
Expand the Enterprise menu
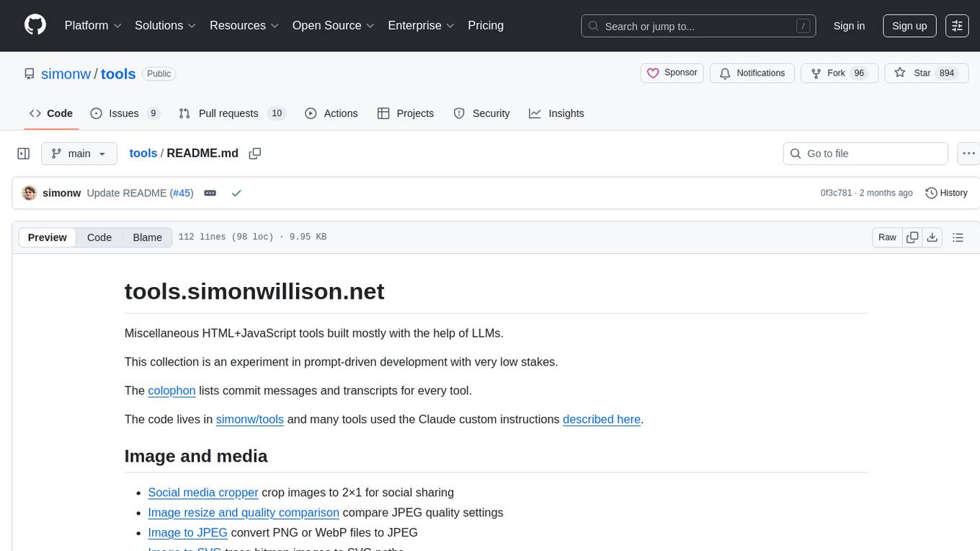point(422,25)
